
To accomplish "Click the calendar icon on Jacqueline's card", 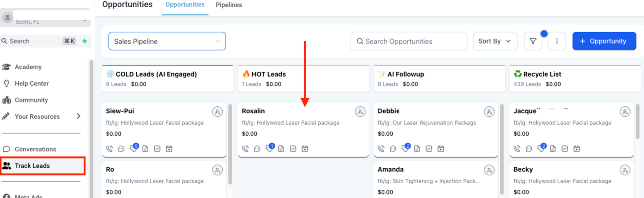I will point(577,149).
